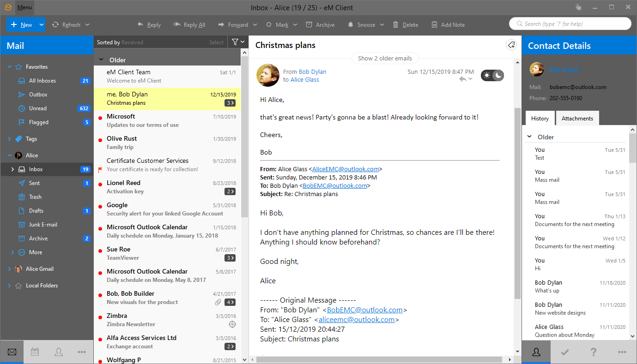This screenshot has height=364, width=637.
Task: Switch to the Attachments tab
Action: pyautogui.click(x=577, y=118)
